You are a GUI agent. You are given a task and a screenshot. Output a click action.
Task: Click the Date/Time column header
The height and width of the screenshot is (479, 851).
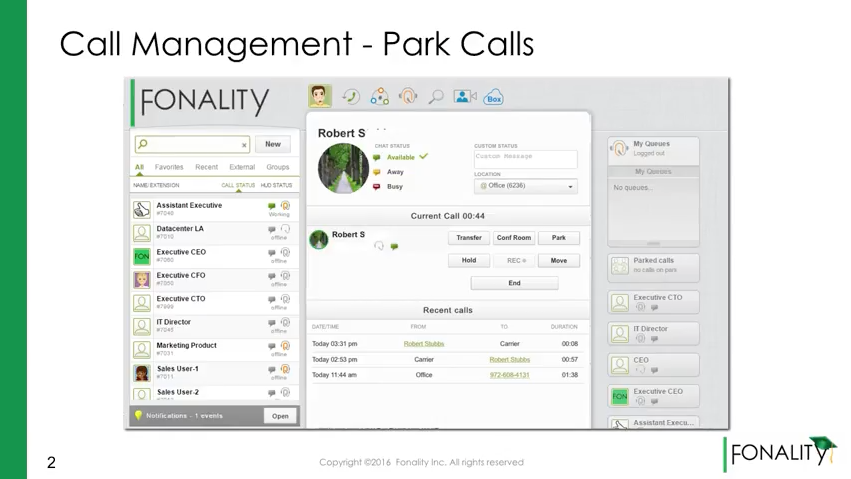(x=325, y=327)
